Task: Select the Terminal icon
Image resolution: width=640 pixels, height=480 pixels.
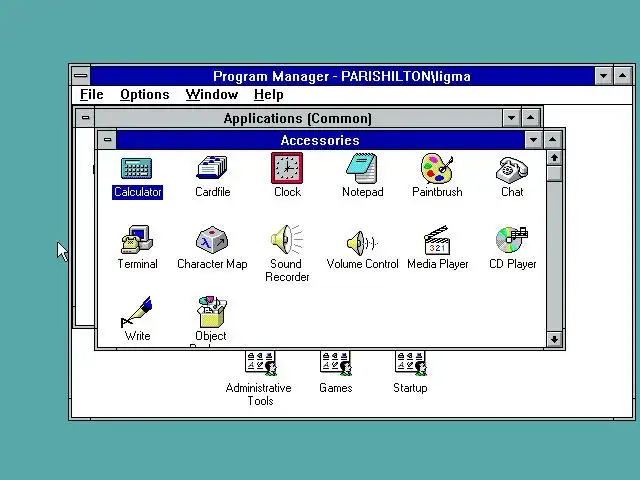Action: tap(137, 240)
